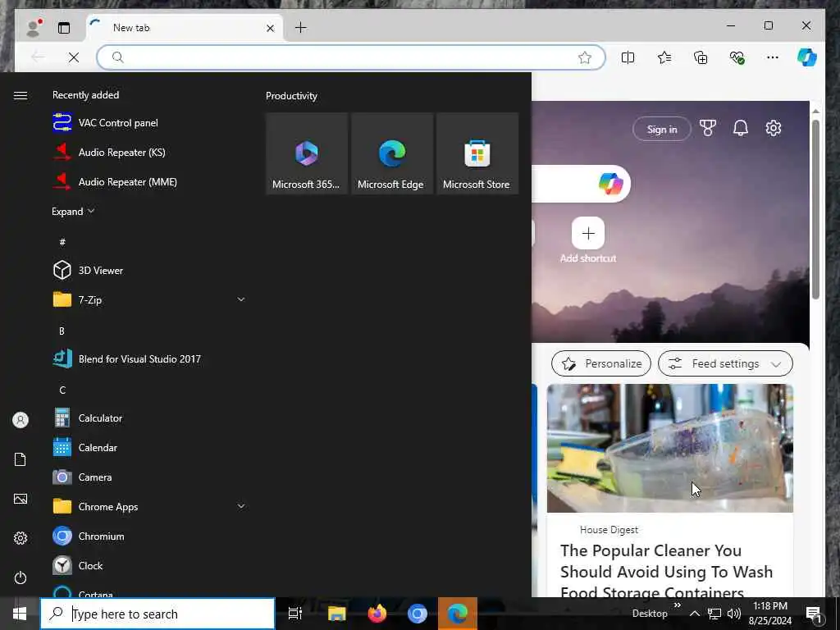Open Settings gear in Start sidebar
Viewport: 840px width, 630px height.
21,538
